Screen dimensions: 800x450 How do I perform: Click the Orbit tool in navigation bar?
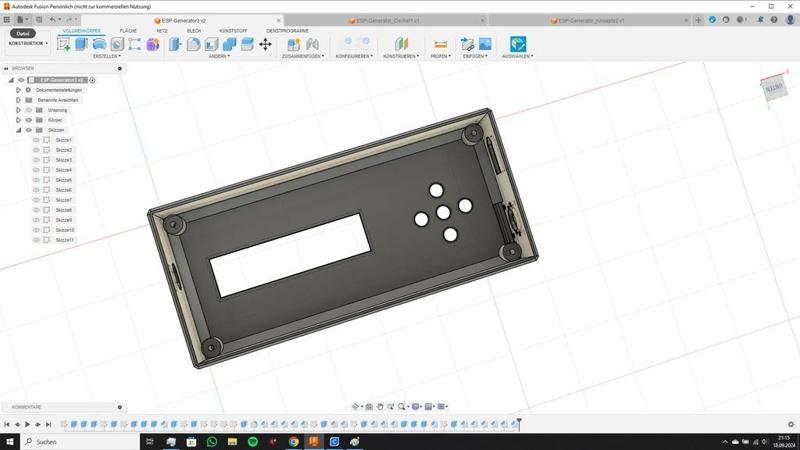point(356,407)
